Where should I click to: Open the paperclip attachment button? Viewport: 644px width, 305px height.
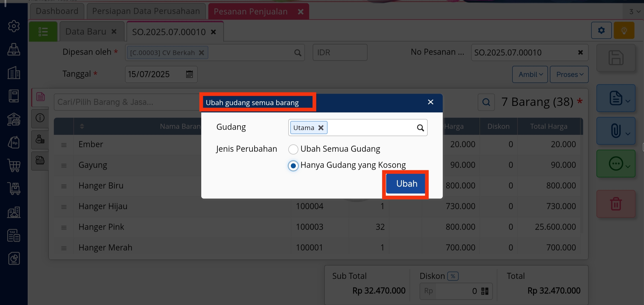(x=616, y=131)
